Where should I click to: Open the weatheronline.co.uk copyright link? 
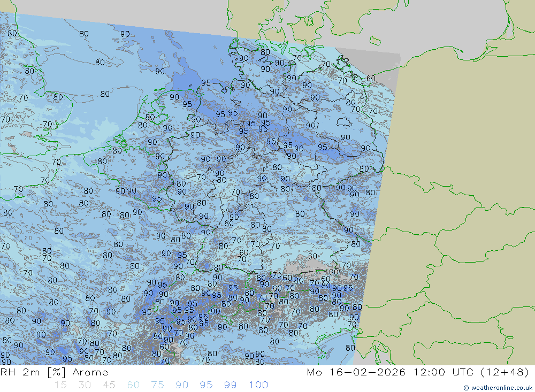point(498,388)
